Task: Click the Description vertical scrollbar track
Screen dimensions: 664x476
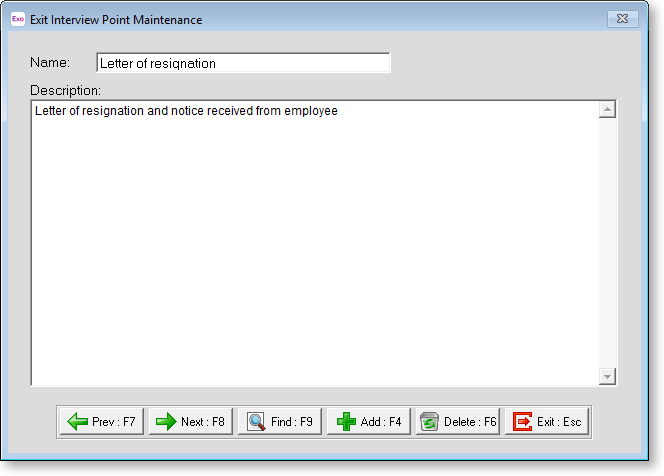Action: point(607,242)
